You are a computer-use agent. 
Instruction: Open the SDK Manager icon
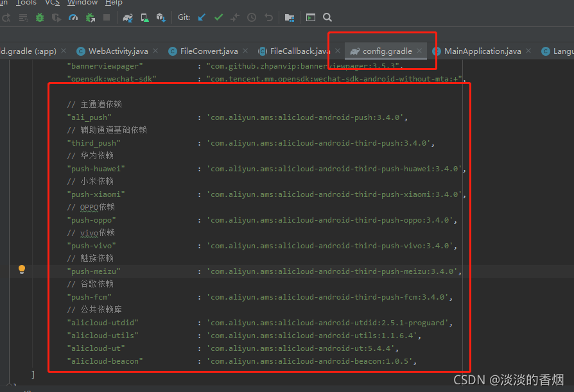(161, 17)
